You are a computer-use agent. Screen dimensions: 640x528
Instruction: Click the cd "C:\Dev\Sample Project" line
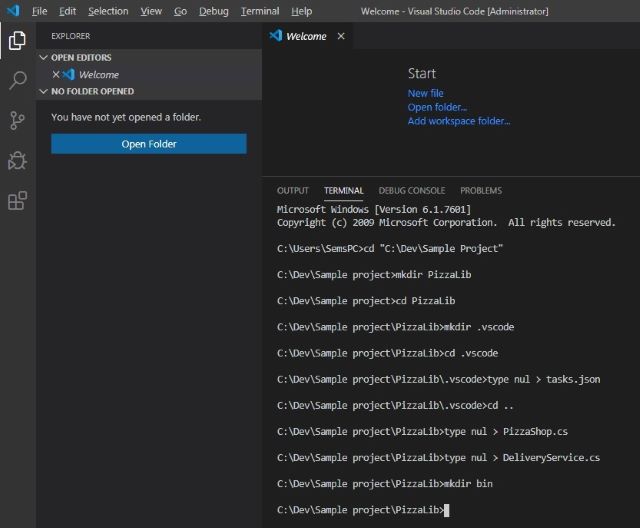[390, 248]
